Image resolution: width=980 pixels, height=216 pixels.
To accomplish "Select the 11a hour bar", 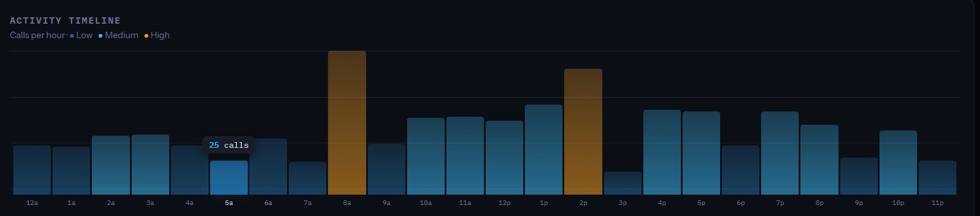I will 465,155.
